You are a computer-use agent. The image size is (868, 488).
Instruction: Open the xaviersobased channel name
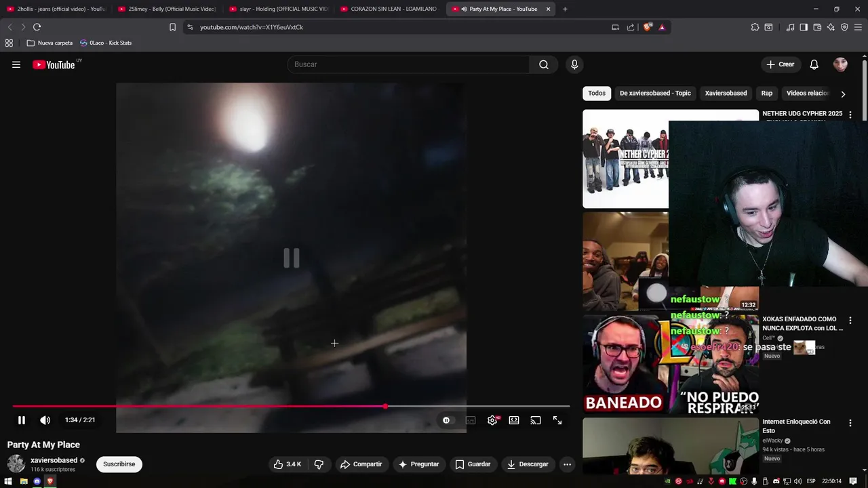(x=54, y=460)
